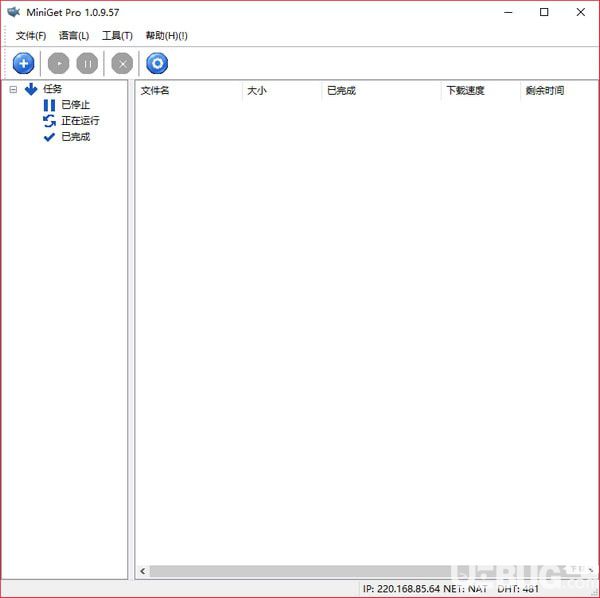Image resolution: width=600 pixels, height=598 pixels.
Task: Click the DHT: 481 status text
Action: tap(518, 588)
